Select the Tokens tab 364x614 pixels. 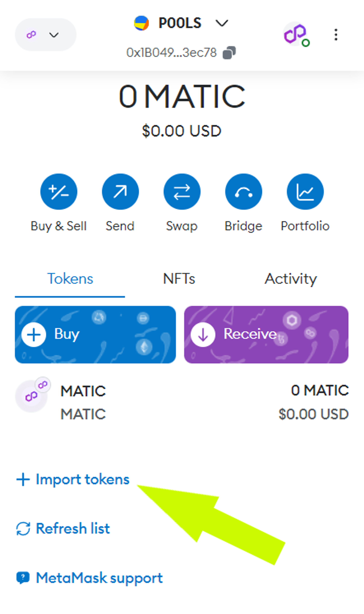pyautogui.click(x=70, y=279)
